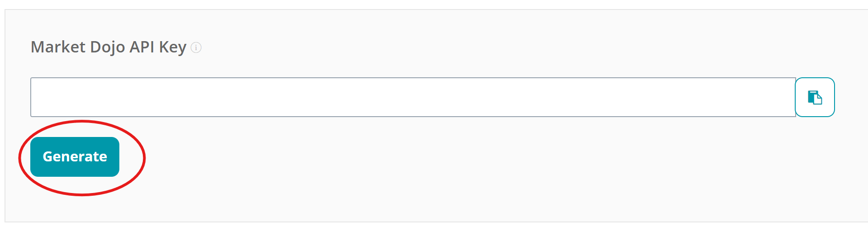Click the Market Dojo API Key heading text
Image resolution: width=868 pixels, height=231 pixels.
pos(108,47)
